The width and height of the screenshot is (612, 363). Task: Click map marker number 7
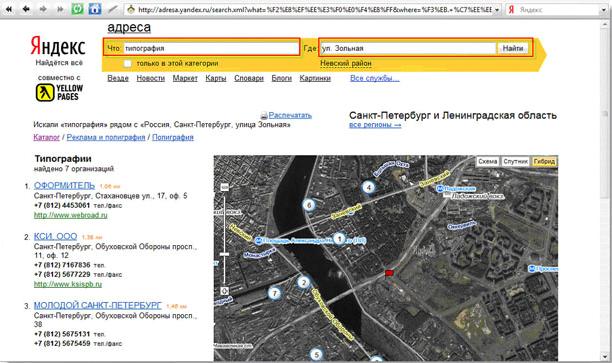point(275,293)
